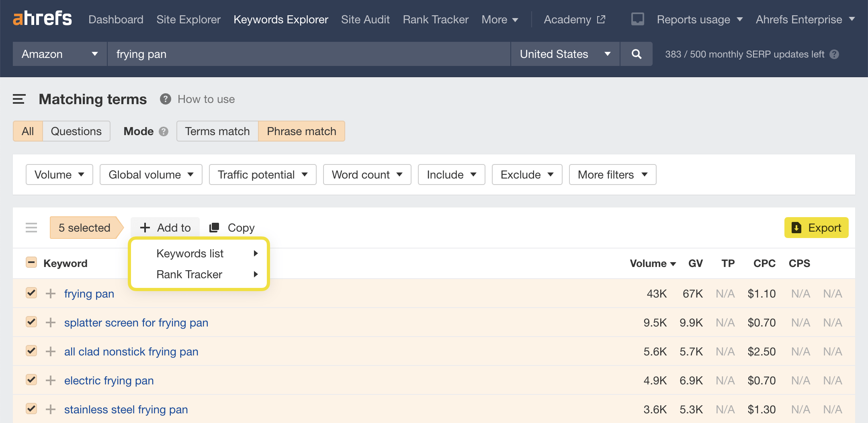The height and width of the screenshot is (423, 868).
Task: Click the search magnifier icon button
Action: click(x=636, y=54)
